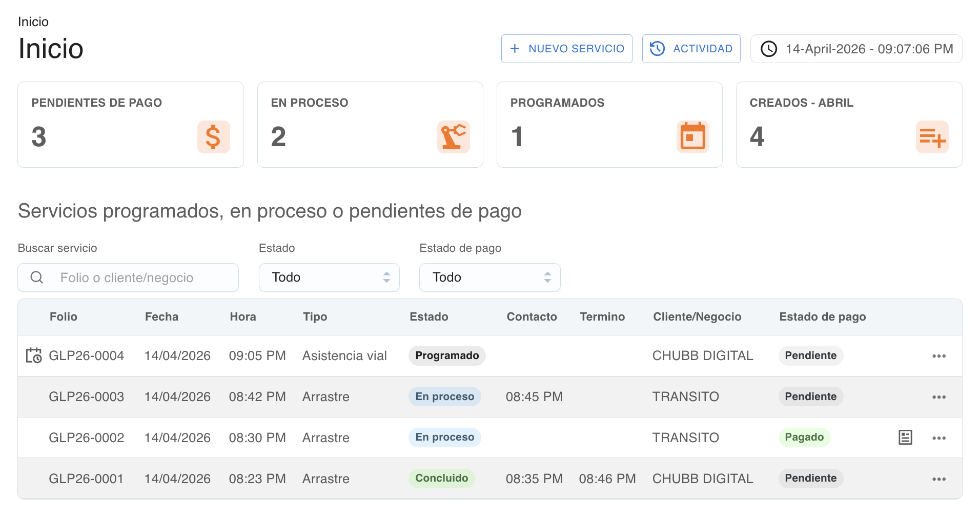Select the Pendientes de pago card
980x517 pixels.
131,125
